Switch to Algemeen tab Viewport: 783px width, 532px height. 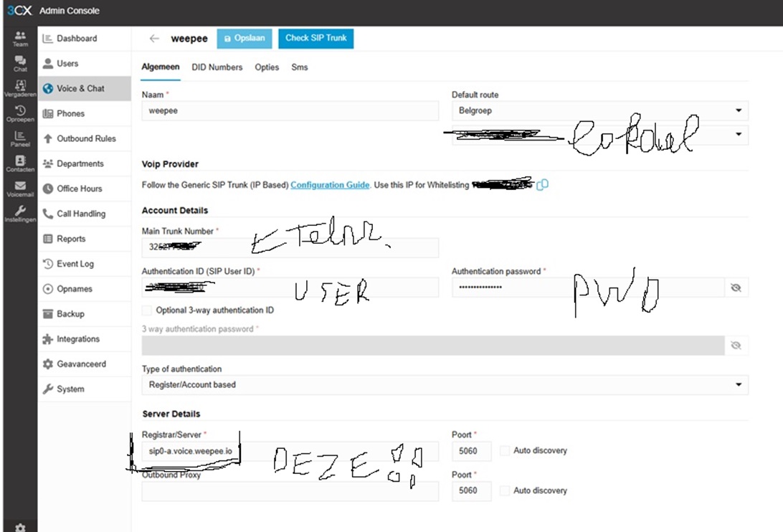point(161,67)
